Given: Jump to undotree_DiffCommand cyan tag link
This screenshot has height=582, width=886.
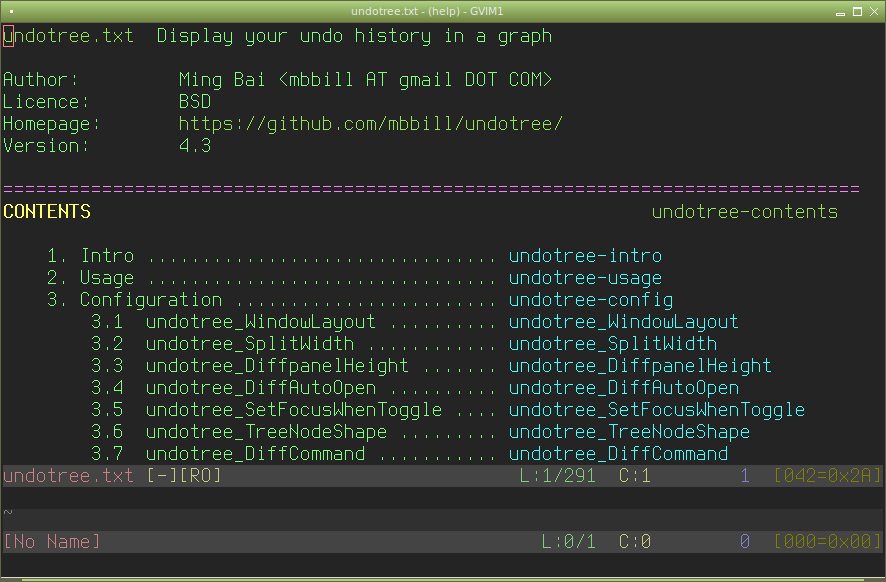Looking at the screenshot, I should point(618,454).
